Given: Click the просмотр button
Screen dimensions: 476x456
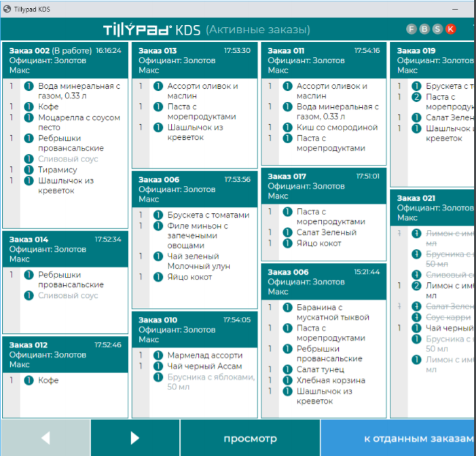Looking at the screenshot, I should (250, 438).
